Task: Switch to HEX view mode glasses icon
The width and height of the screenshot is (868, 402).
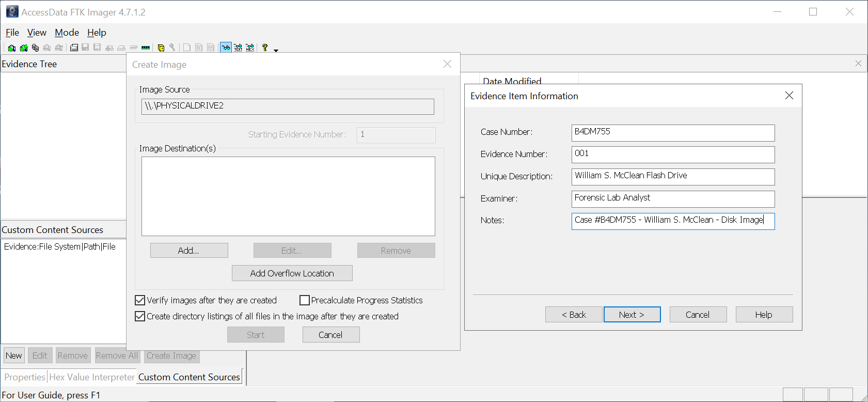Action: (250, 48)
